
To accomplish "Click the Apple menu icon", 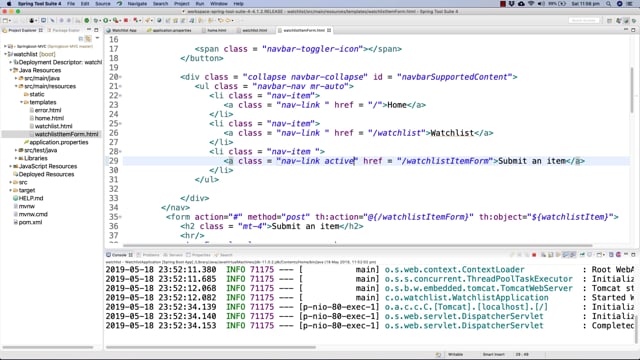I will (x=9, y=4).
